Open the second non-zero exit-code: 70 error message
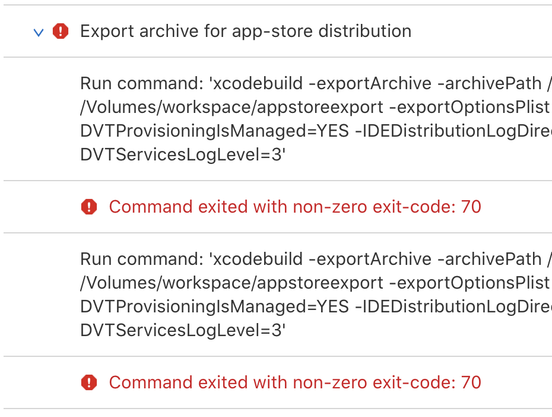 295,382
